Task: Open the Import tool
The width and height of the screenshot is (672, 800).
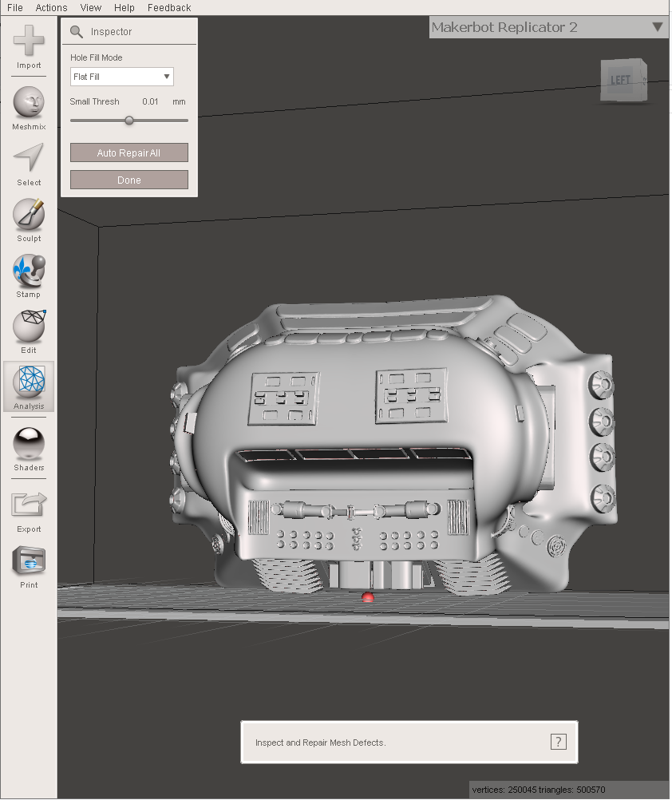Action: (29, 46)
